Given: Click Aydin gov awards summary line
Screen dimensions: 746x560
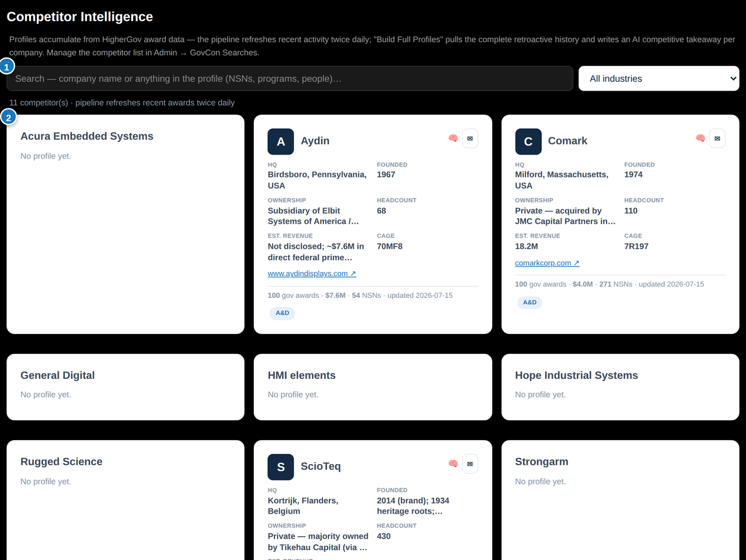Looking at the screenshot, I should point(360,295).
